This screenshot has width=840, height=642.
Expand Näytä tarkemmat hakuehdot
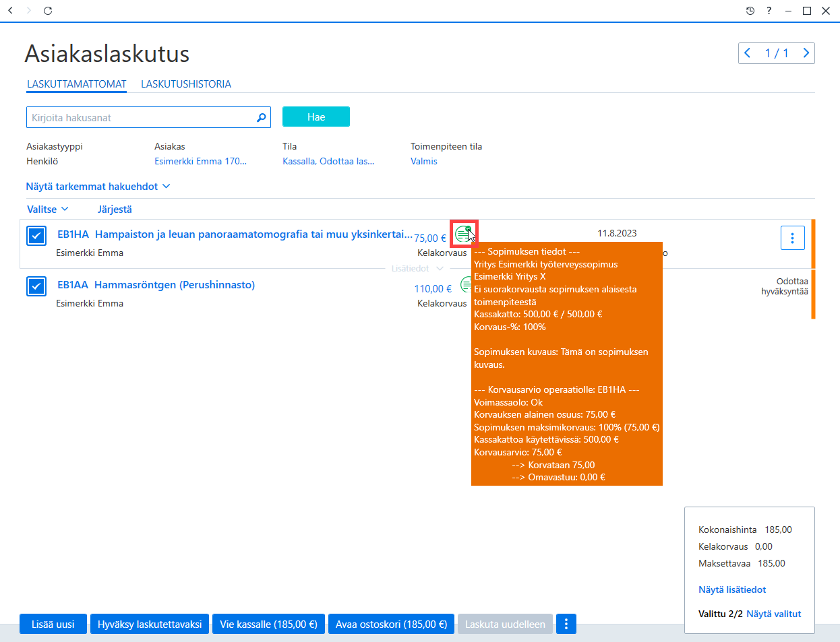(x=98, y=187)
